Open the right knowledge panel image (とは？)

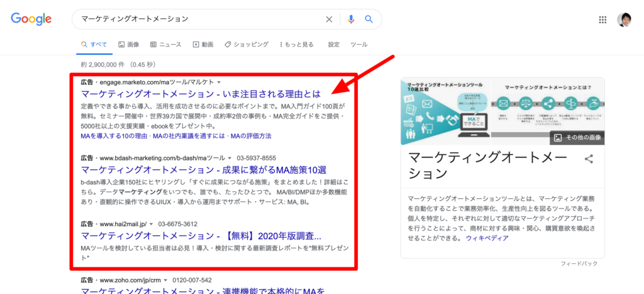click(x=548, y=111)
